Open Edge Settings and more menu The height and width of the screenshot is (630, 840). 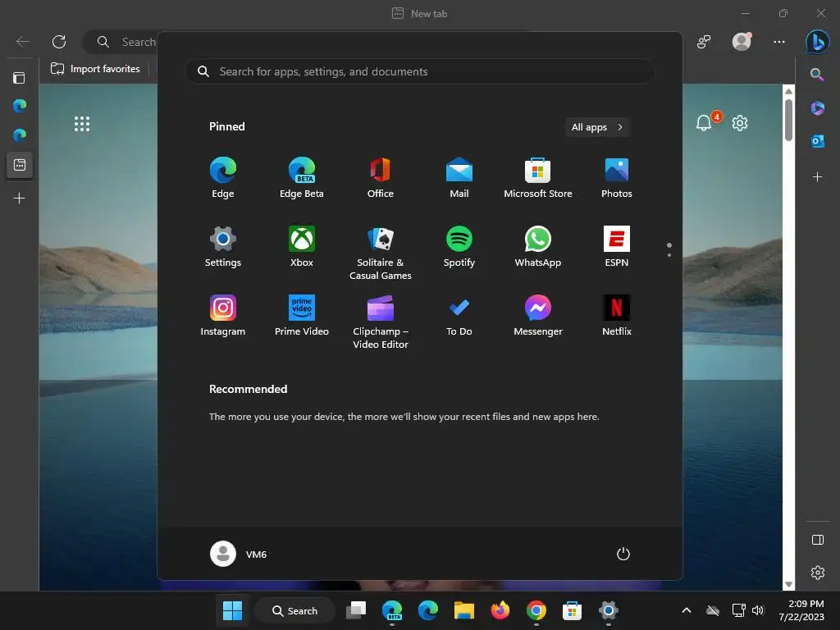pyautogui.click(x=779, y=42)
